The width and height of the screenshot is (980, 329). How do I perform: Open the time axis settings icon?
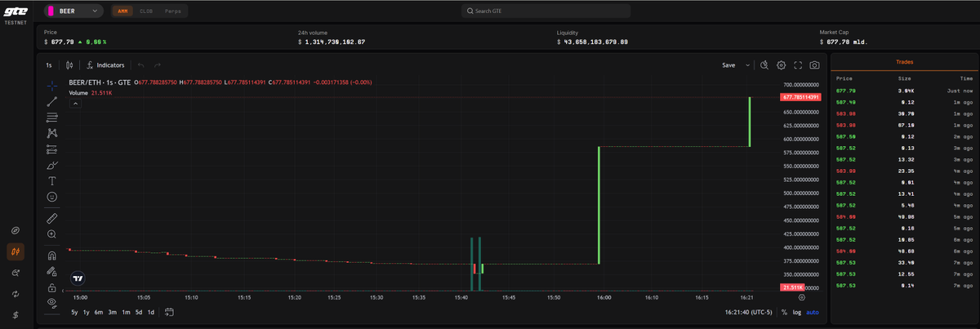click(x=801, y=298)
